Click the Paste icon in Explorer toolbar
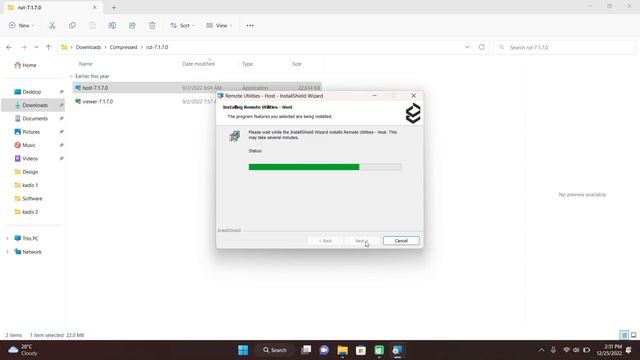Image resolution: width=640 pixels, height=360 pixels. [x=92, y=25]
